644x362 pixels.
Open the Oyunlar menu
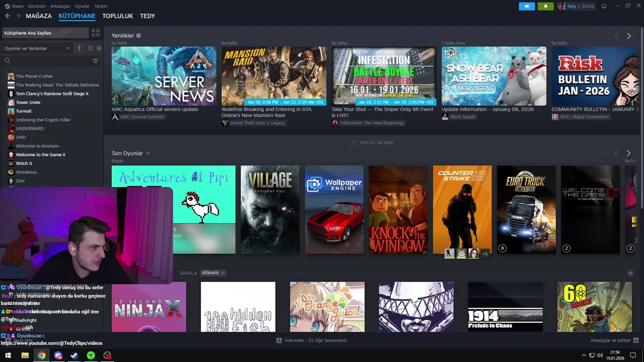tap(83, 6)
